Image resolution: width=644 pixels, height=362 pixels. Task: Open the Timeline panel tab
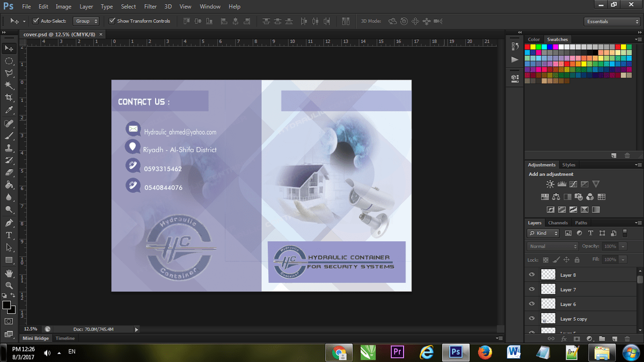[65, 338]
